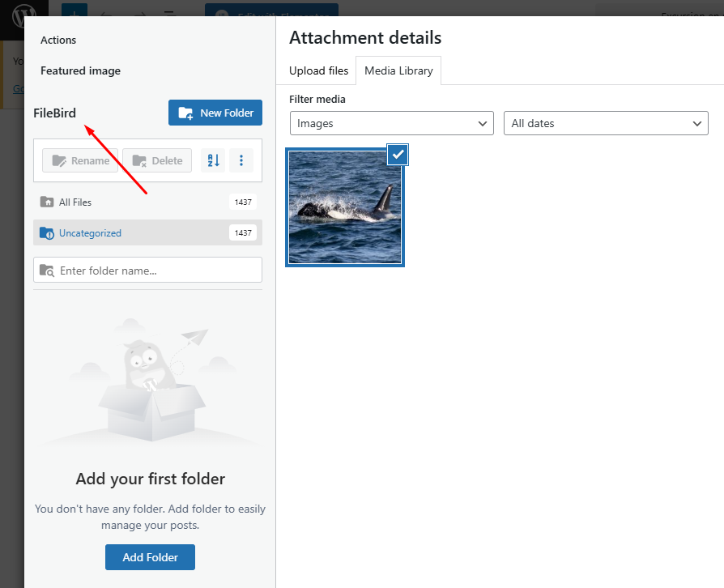The image size is (724, 588).
Task: Open the FileBird sort A-Z menu
Action: [213, 160]
